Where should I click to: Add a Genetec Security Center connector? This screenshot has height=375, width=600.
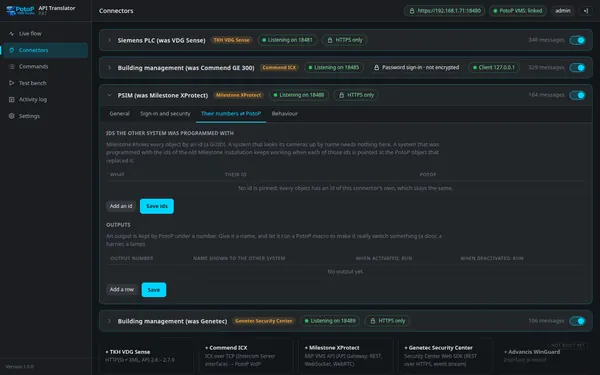pyautogui.click(x=445, y=355)
